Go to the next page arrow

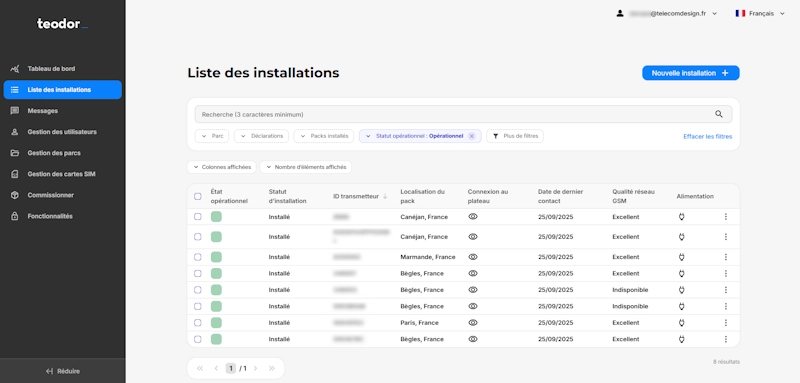coord(255,368)
